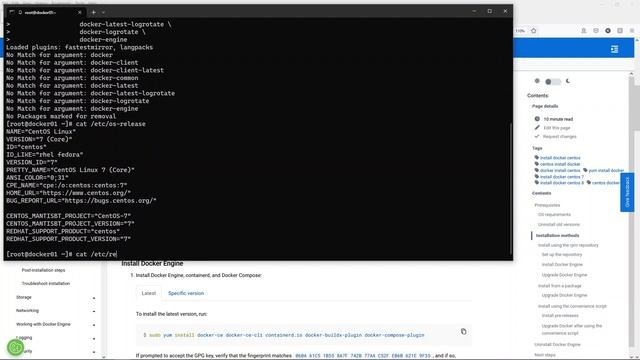
Task: Click the Install Docker Engine heading
Action: point(152,264)
